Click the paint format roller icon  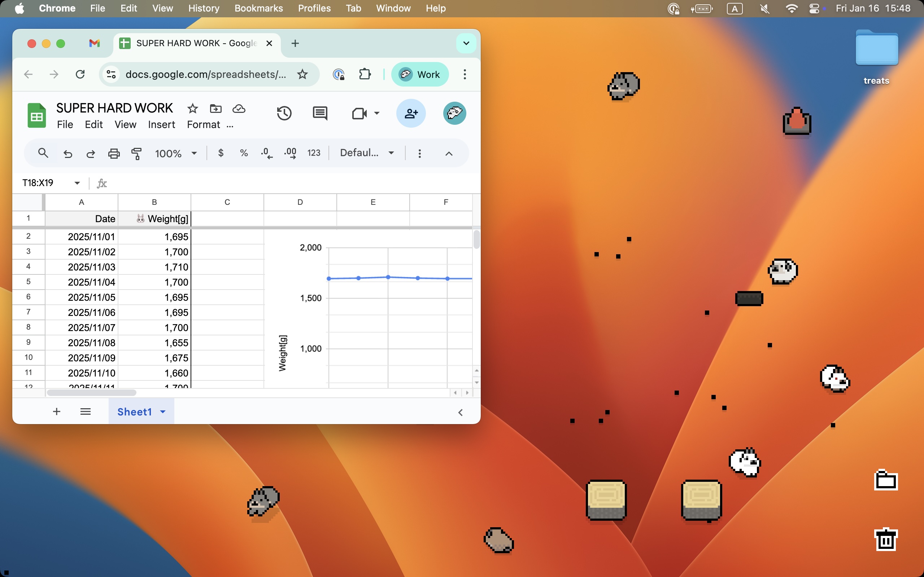(136, 153)
